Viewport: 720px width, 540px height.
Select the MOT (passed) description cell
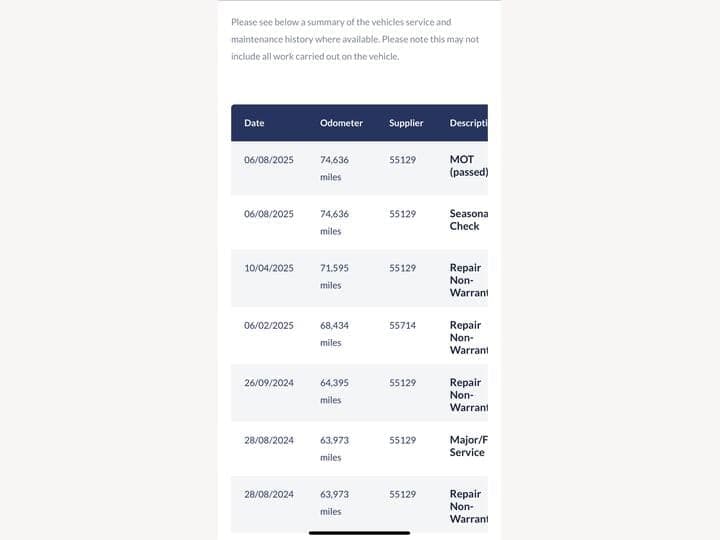[468, 166]
